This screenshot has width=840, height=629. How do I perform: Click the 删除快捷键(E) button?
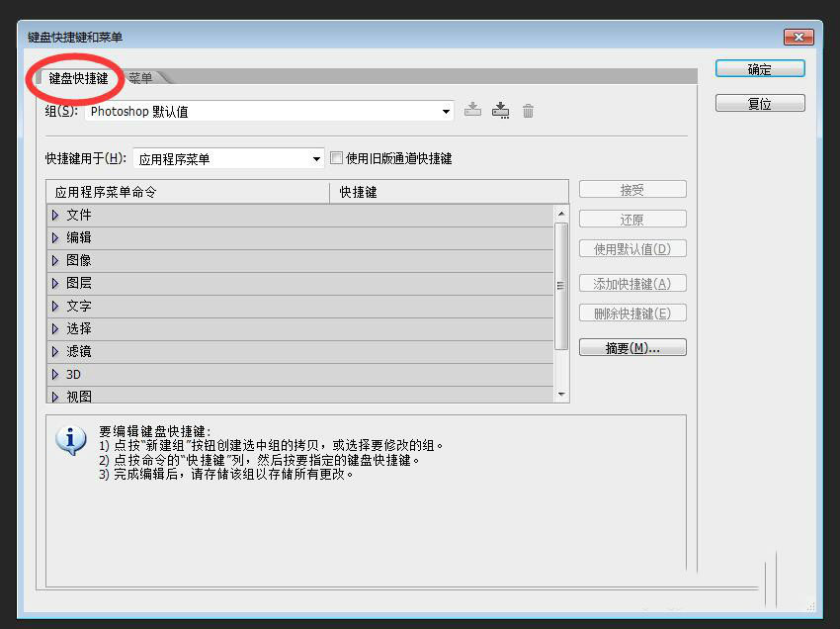(x=632, y=314)
